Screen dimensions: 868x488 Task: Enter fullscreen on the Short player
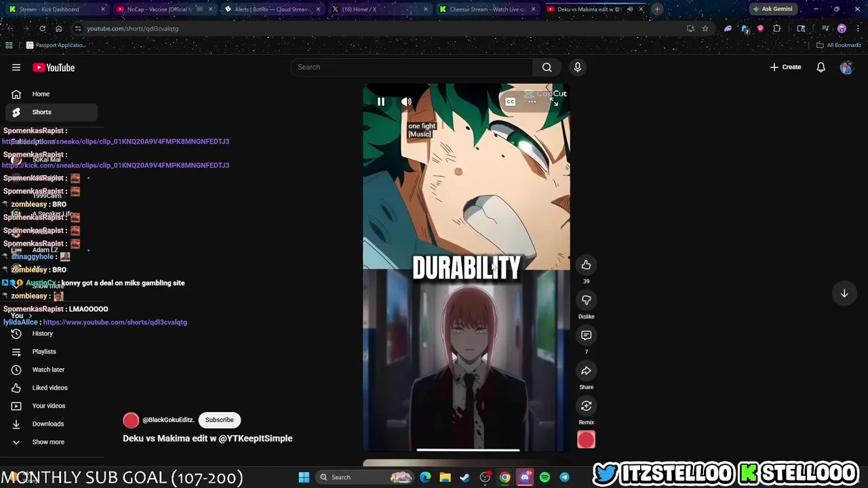(554, 102)
